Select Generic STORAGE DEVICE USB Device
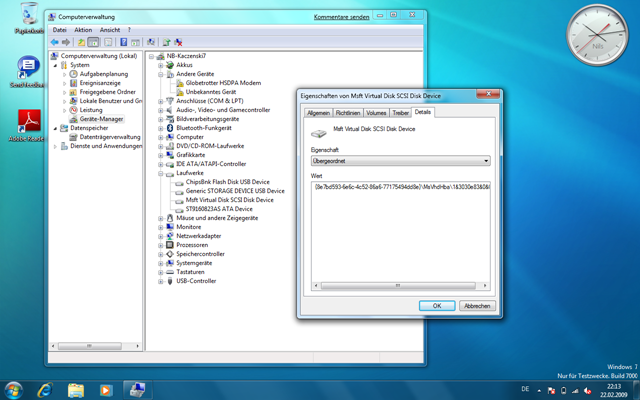 coord(235,191)
